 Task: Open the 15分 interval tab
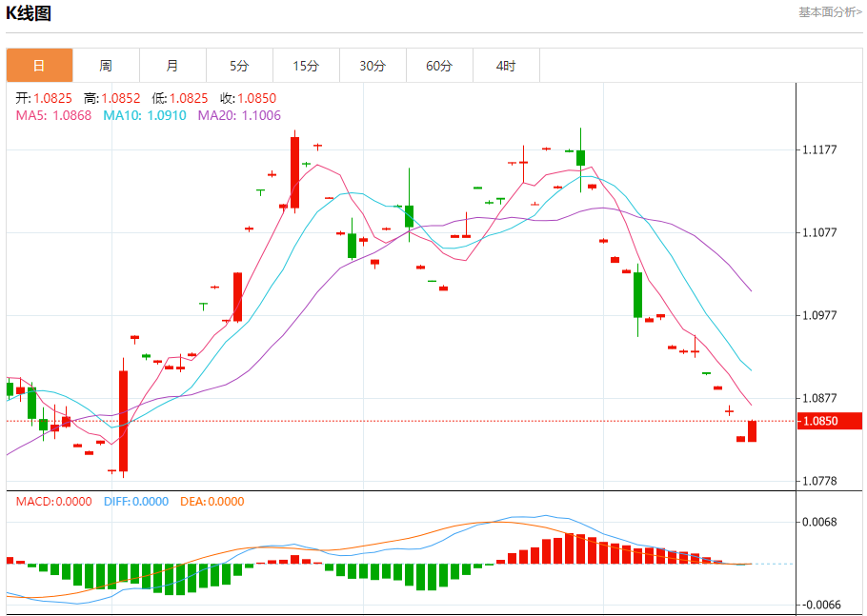click(x=306, y=66)
